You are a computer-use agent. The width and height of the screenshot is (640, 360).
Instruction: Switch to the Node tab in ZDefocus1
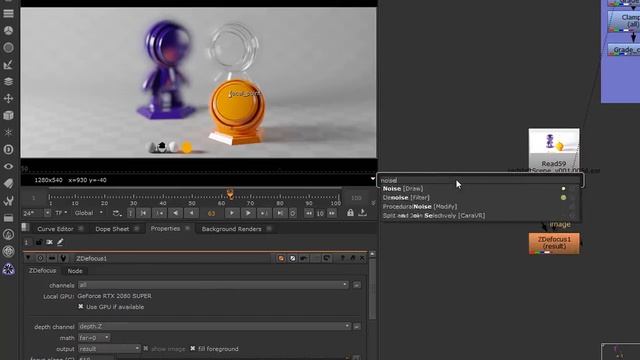pyautogui.click(x=75, y=271)
